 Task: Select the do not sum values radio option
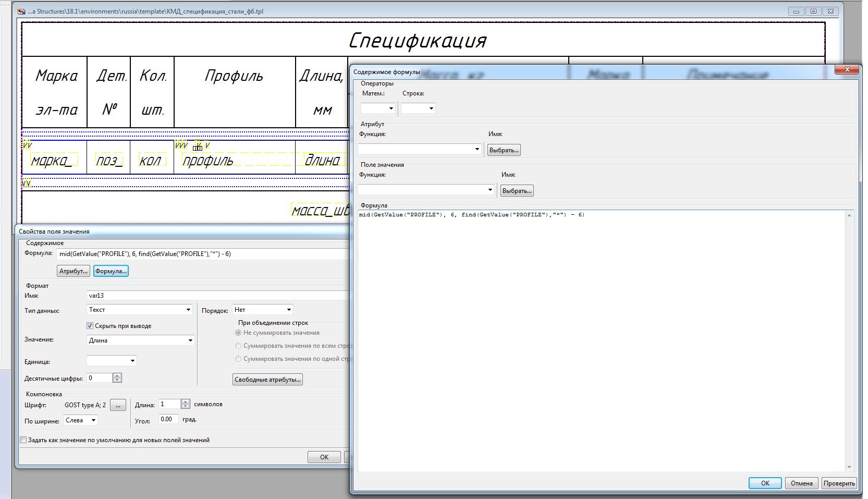pyautogui.click(x=238, y=333)
